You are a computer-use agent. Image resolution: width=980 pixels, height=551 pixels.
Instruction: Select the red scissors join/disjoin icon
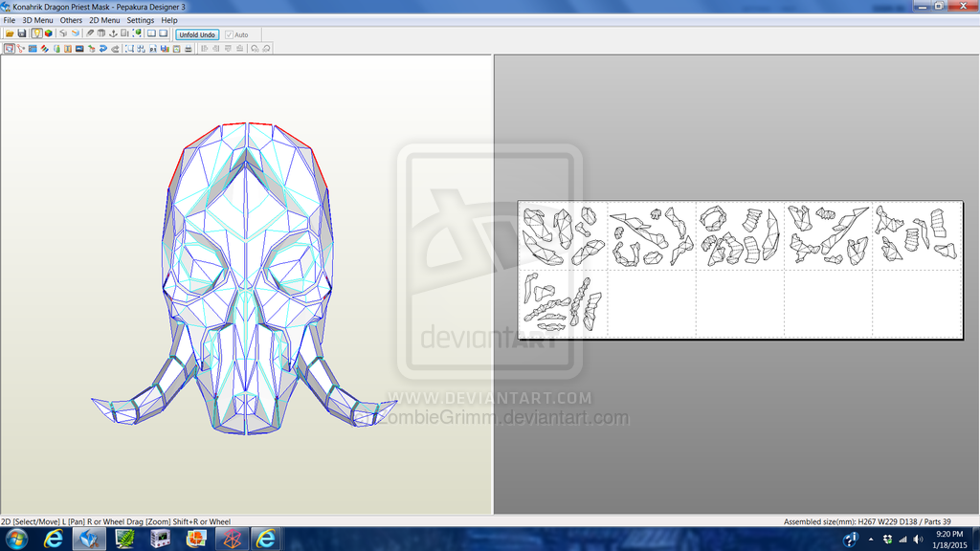coord(21,49)
